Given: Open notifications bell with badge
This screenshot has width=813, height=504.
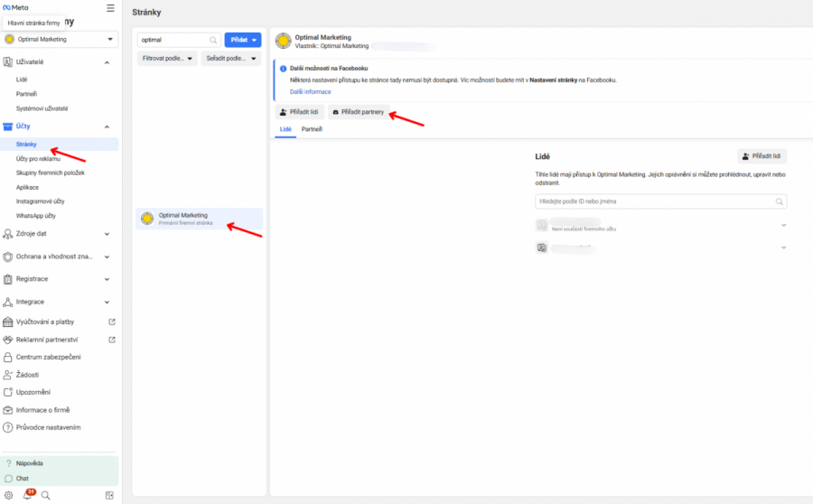Looking at the screenshot, I should (x=27, y=495).
